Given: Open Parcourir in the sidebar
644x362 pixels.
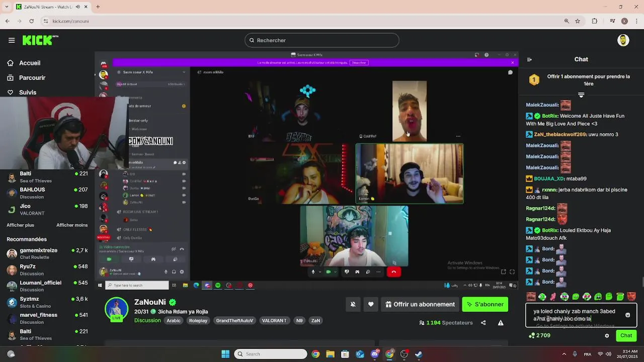Looking at the screenshot, I should point(32,77).
